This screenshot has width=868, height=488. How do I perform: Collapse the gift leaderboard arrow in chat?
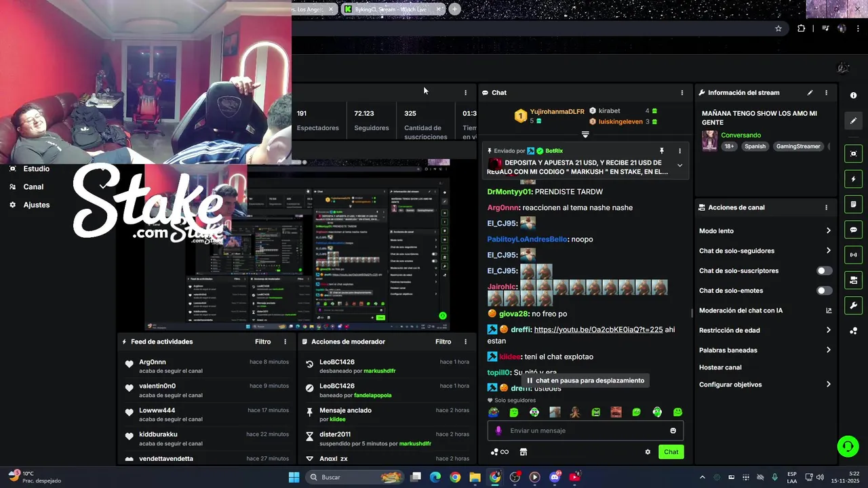coord(585,134)
